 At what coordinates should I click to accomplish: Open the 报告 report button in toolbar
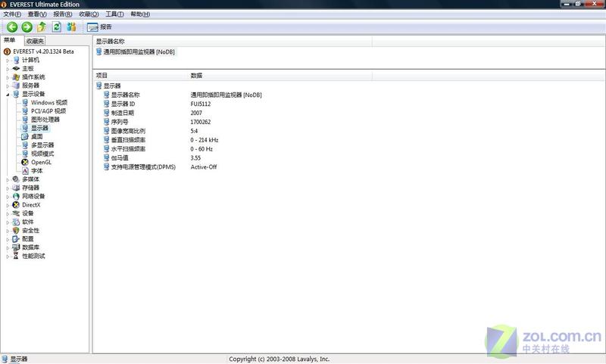click(99, 27)
